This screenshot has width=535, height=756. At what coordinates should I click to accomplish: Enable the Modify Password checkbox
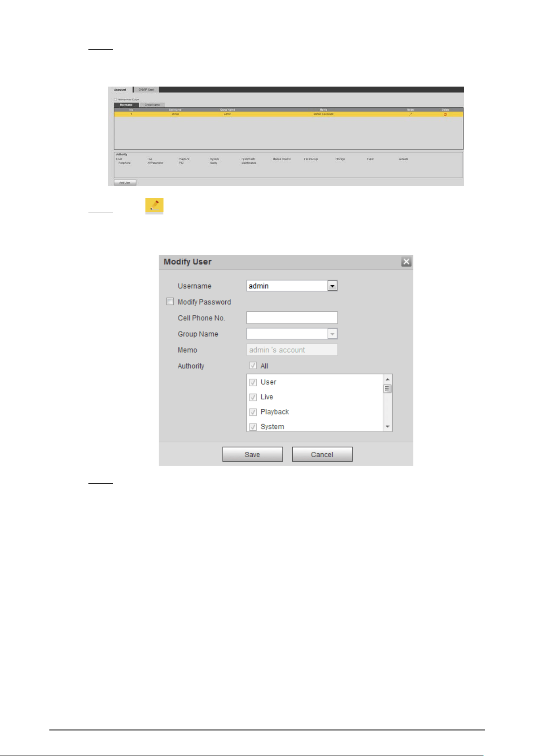click(x=170, y=302)
